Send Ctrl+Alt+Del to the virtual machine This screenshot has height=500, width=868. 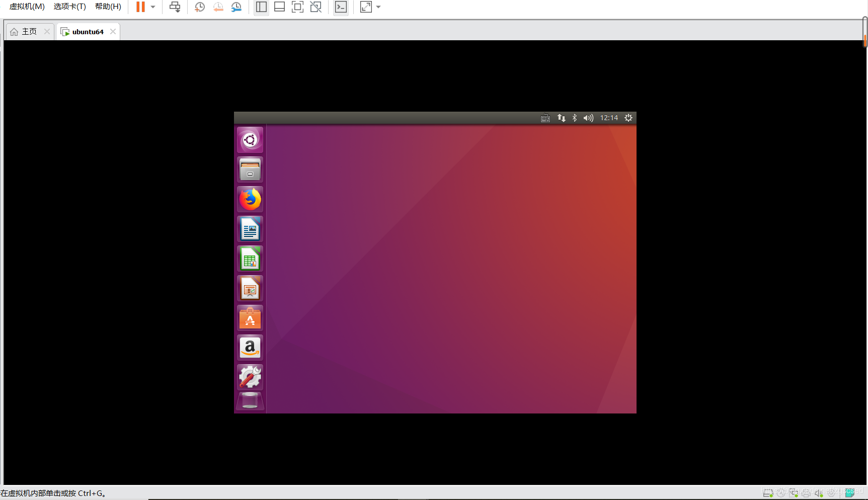[x=175, y=7]
